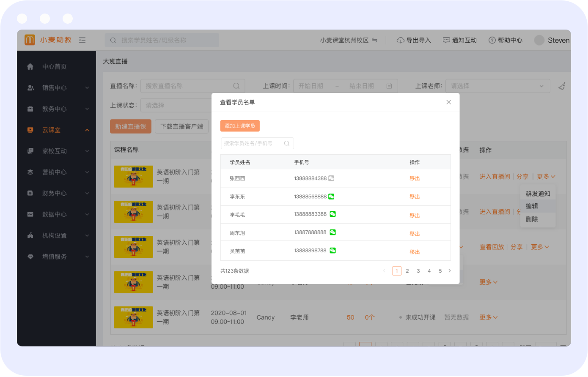This screenshot has height=377, width=588.
Task: Click the 营销中心 layers icon
Action: (x=30, y=172)
